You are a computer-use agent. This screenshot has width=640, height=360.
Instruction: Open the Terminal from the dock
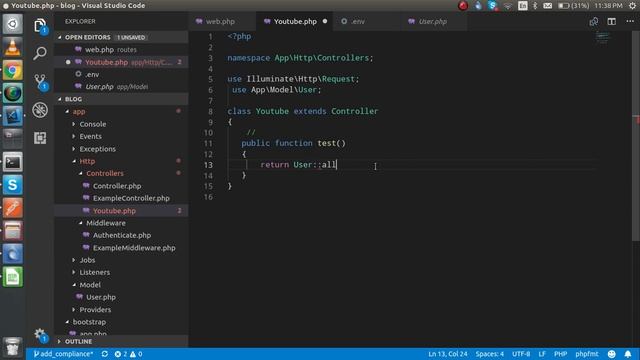(x=13, y=162)
